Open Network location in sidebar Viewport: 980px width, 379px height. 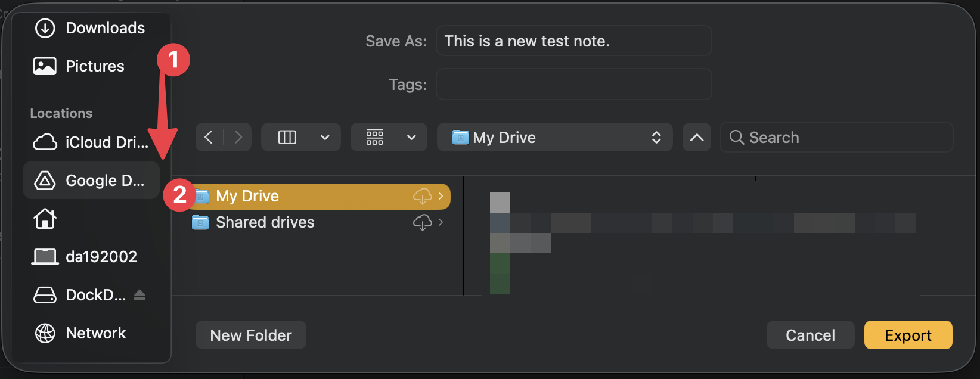pos(81,333)
